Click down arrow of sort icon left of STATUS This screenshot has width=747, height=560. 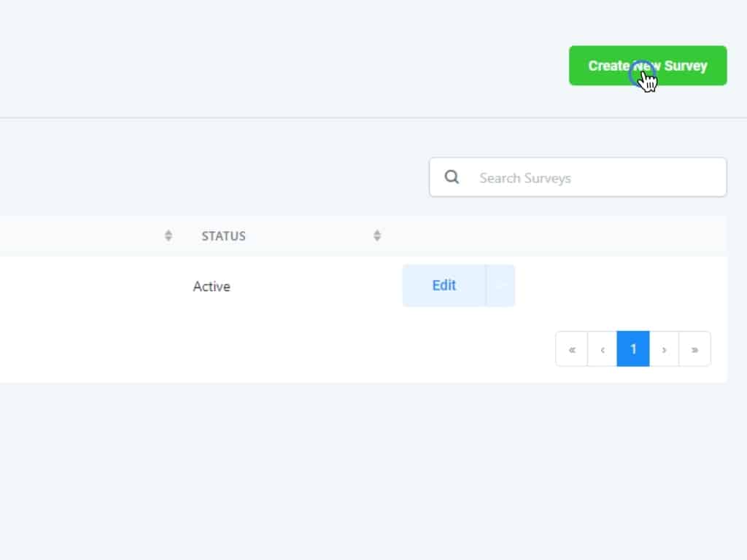coord(169,239)
